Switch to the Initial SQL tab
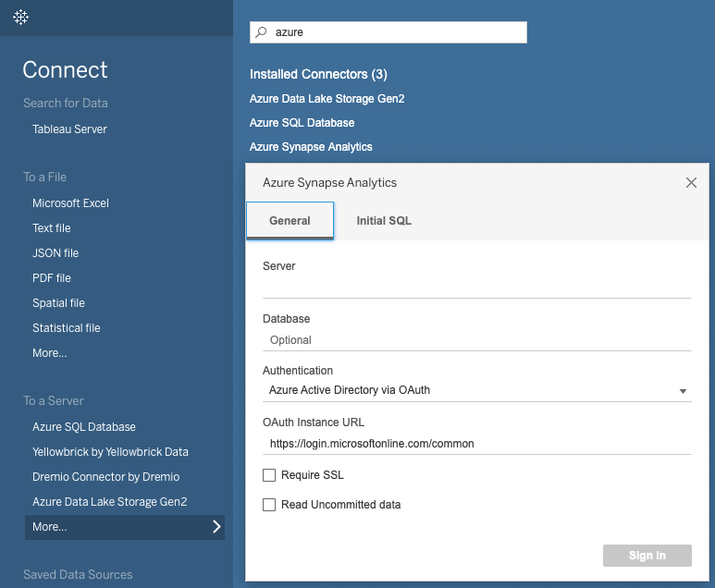 384,221
